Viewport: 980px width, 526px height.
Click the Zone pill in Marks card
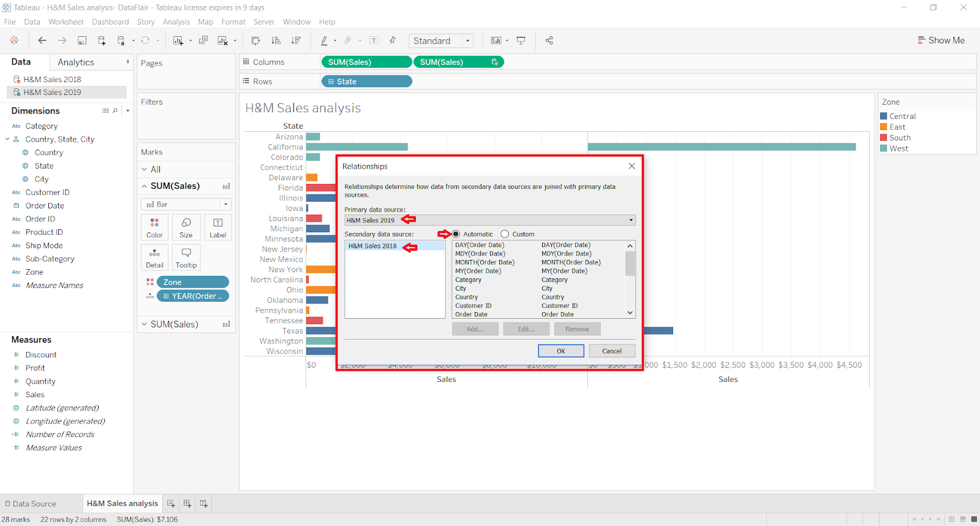[x=193, y=282]
